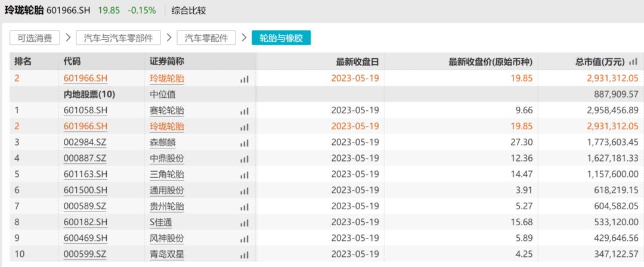Click -0.15% change value in header
Image resolution: width=644 pixels, height=267 pixels.
pyautogui.click(x=142, y=10)
